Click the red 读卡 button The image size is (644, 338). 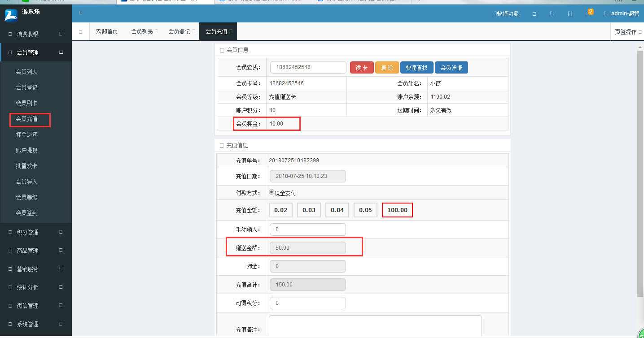[362, 67]
